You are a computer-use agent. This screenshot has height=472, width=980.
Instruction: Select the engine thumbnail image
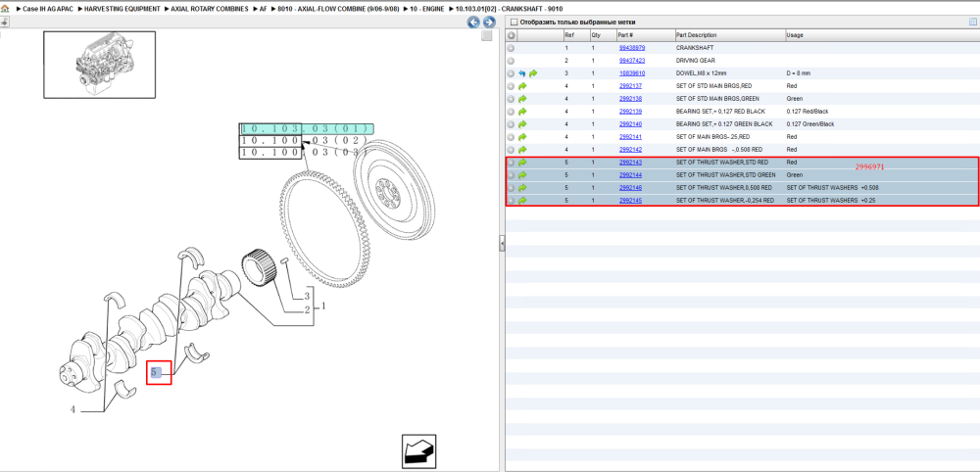pos(99,65)
